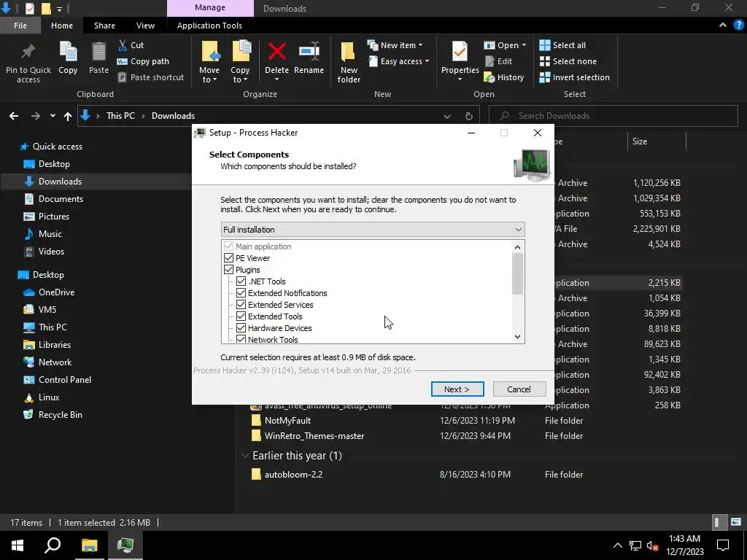Refresh the Downloads folder view
The width and height of the screenshot is (747, 560).
point(469,116)
